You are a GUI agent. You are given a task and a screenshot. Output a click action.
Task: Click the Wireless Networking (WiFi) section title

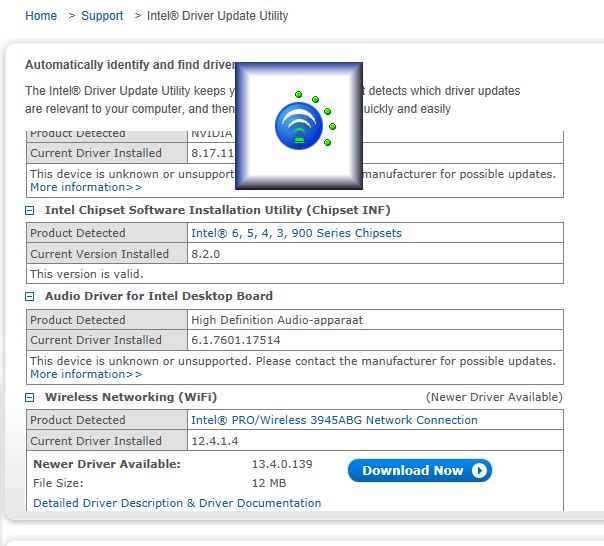(131, 397)
